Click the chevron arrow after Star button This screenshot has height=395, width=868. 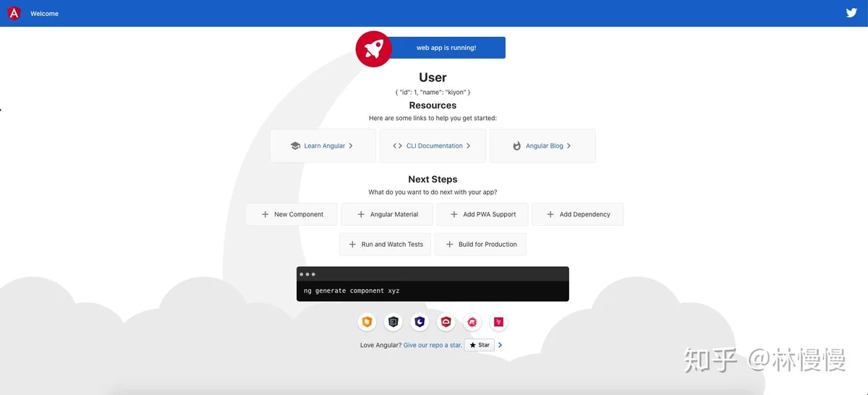click(x=500, y=345)
